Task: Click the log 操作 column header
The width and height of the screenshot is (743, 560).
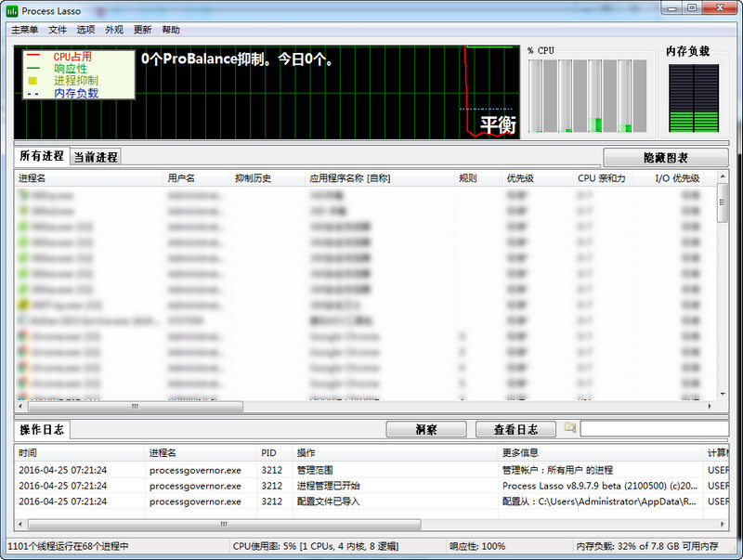Action: point(396,453)
